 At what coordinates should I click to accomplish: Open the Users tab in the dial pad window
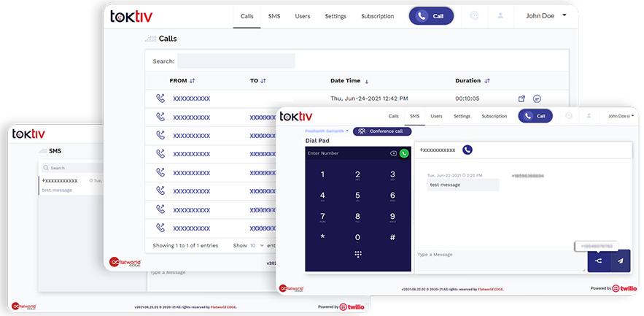pyautogui.click(x=436, y=116)
